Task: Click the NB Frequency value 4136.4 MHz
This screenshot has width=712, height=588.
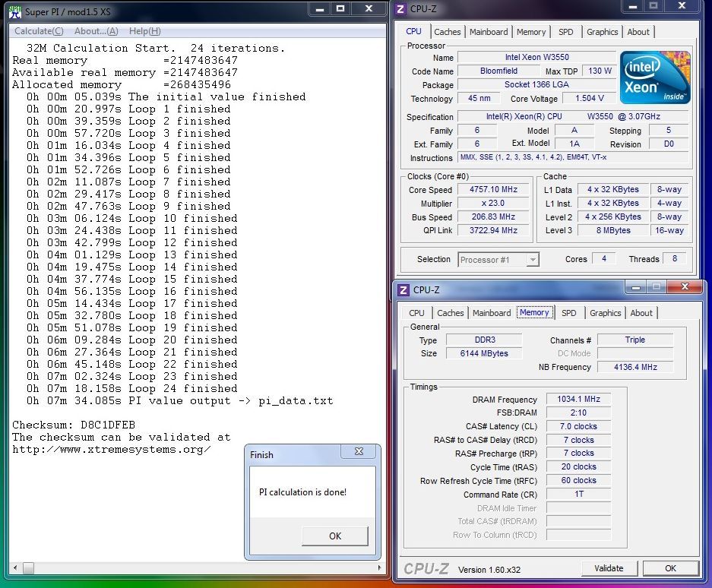Action: pos(635,367)
